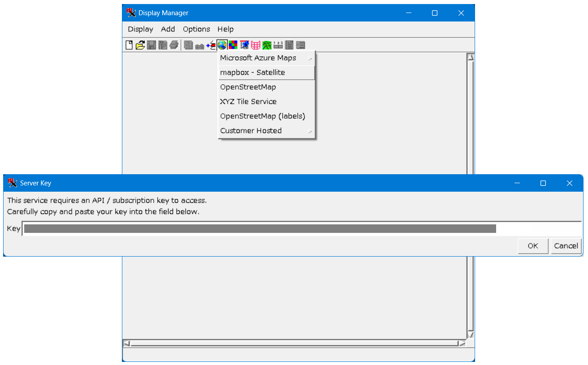
Task: Click the globe web tile layer icon
Action: coord(222,45)
